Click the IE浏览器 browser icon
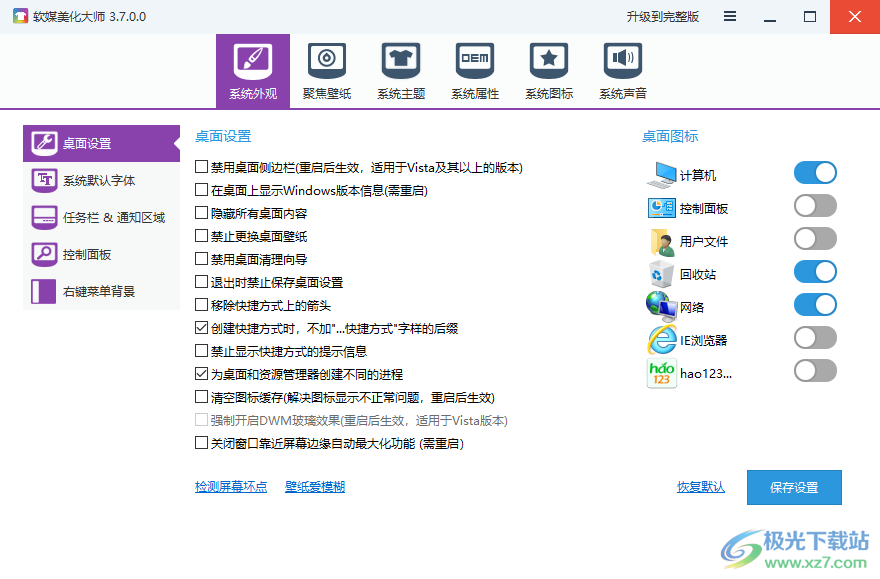 661,337
